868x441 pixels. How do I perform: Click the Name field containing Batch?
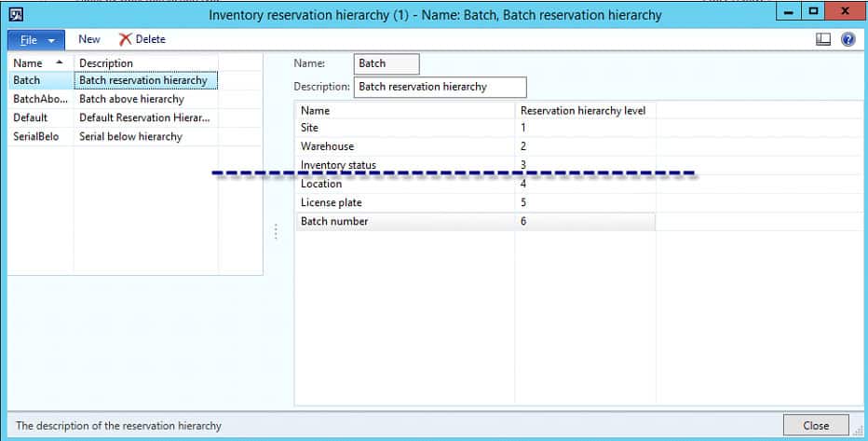pos(387,63)
